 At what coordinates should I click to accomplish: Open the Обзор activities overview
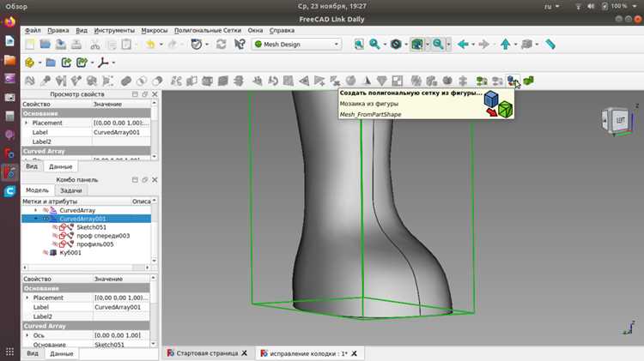(16, 6)
